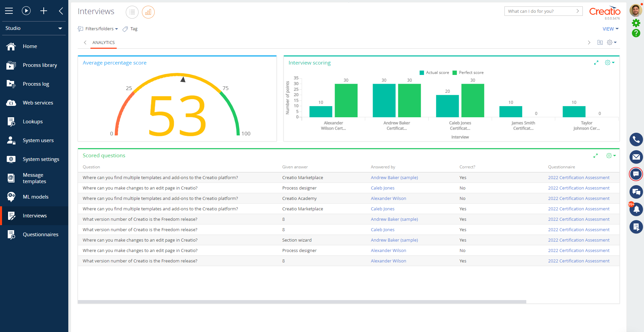Screen dimensions: 644x332
Task: Open Message templates section
Action: coord(34,178)
